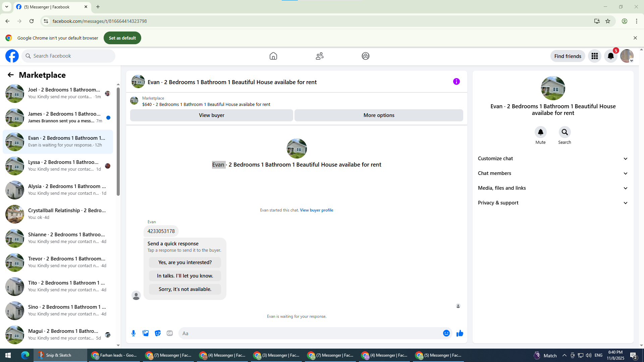Screen dimensions: 644x362
Task: Send a thumbs up like
Action: (460, 333)
